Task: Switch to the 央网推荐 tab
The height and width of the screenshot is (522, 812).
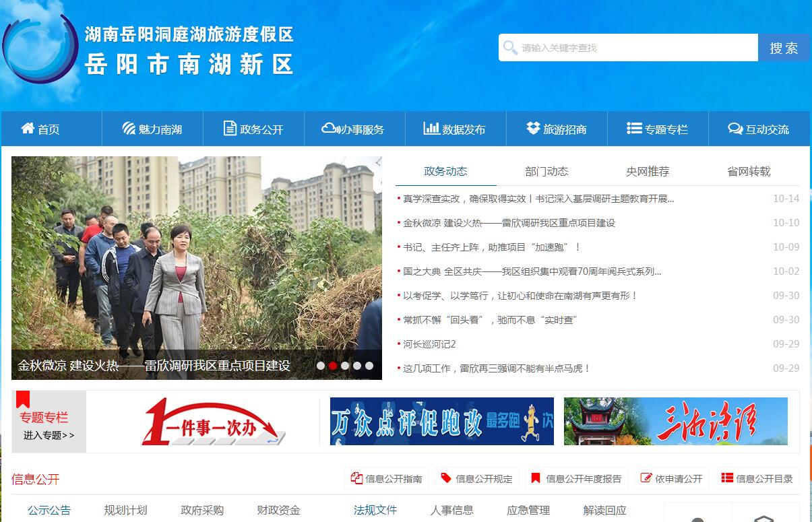Action: pyautogui.click(x=648, y=171)
